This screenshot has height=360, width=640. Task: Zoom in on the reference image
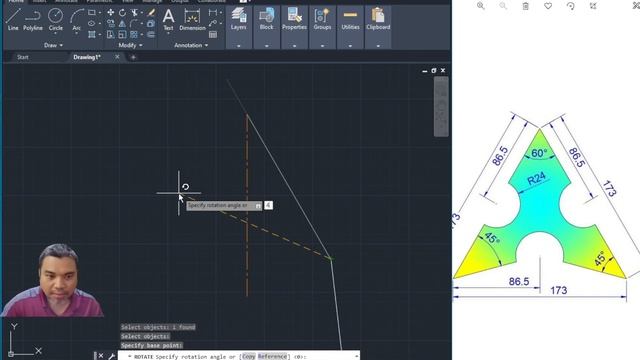(481, 6)
